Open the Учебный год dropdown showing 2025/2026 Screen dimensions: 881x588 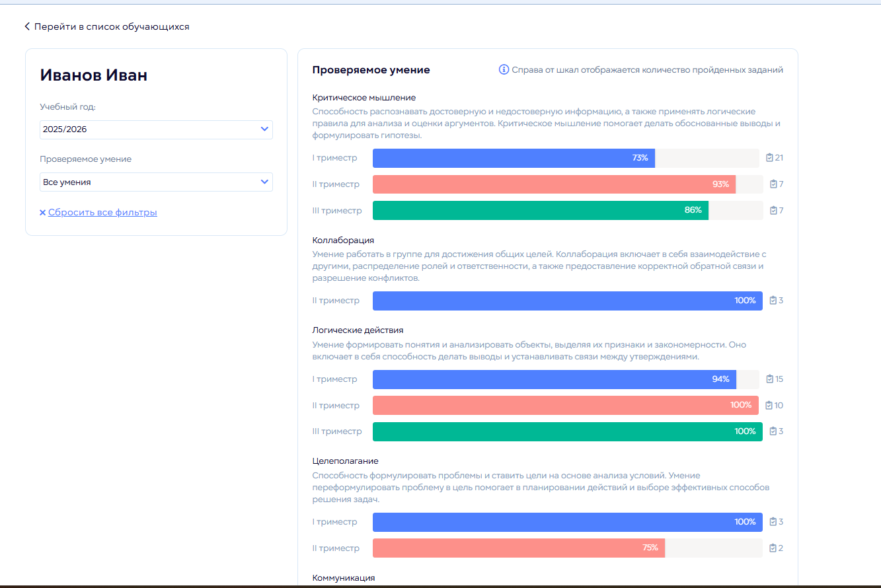(156, 129)
